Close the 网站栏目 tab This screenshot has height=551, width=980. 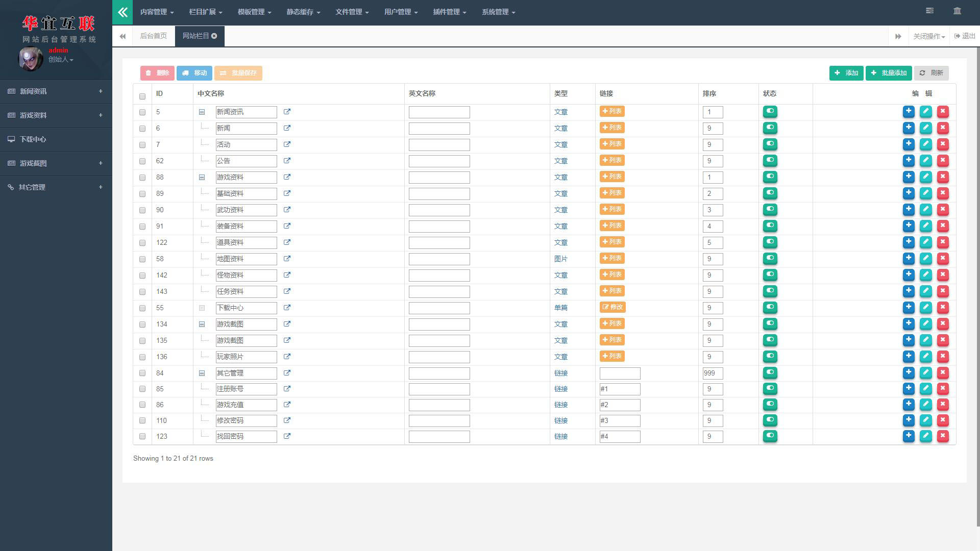[x=214, y=36]
